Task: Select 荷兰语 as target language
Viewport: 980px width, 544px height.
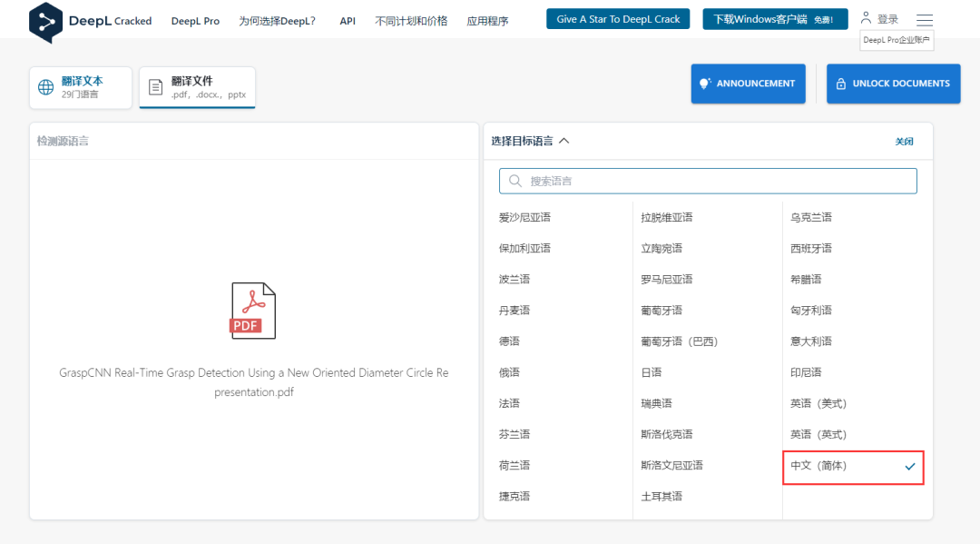Action: click(x=514, y=465)
